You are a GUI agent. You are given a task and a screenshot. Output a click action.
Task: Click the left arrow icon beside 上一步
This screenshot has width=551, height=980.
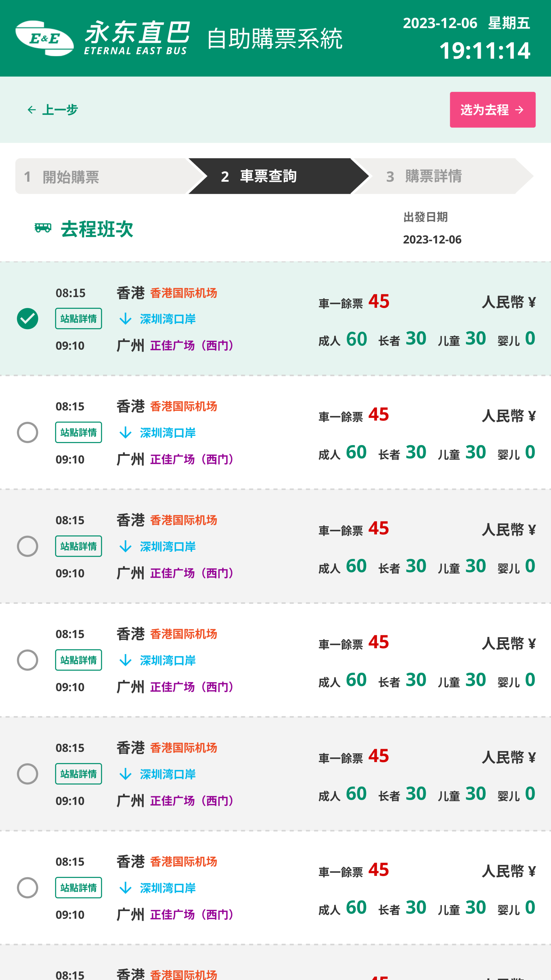pyautogui.click(x=32, y=110)
